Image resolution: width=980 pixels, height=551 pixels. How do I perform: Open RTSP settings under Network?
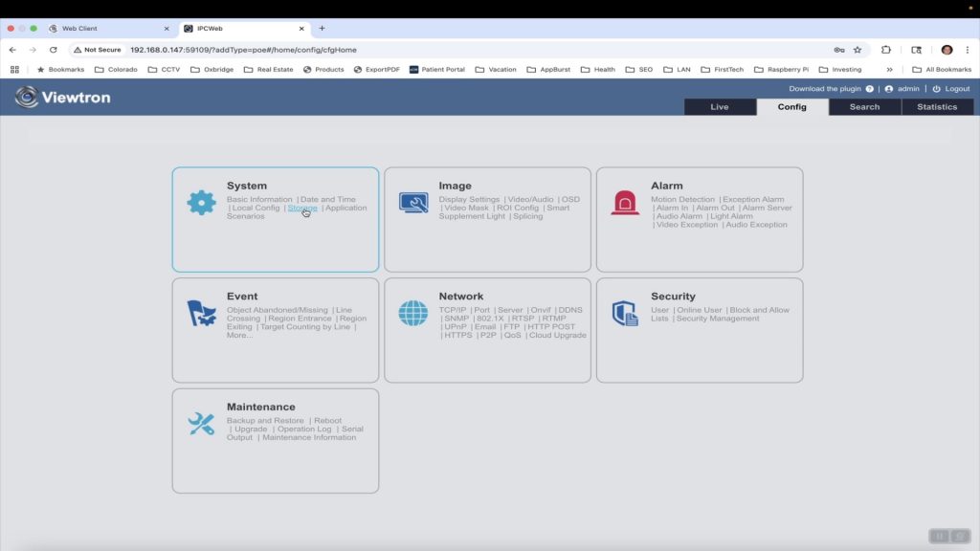pyautogui.click(x=523, y=318)
